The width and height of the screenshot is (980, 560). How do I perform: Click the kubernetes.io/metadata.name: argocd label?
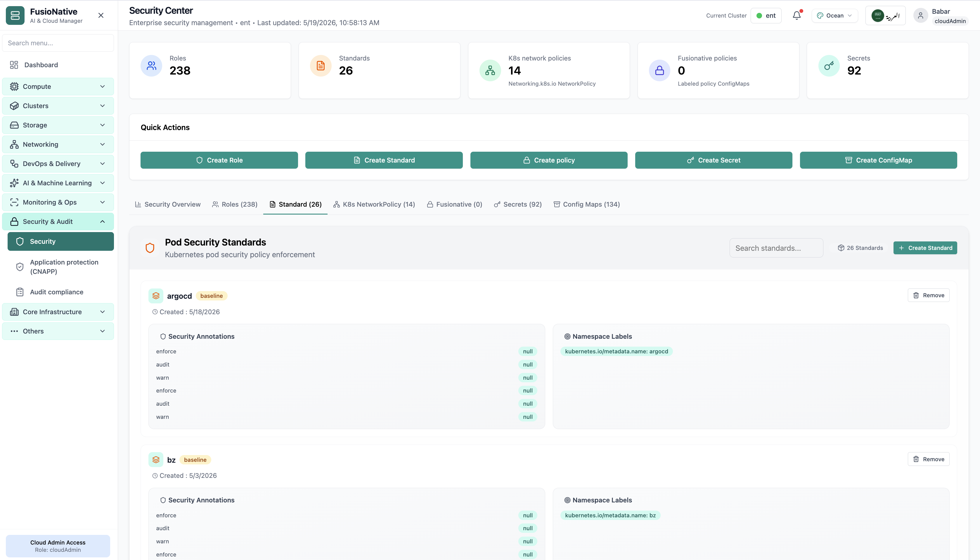616,352
